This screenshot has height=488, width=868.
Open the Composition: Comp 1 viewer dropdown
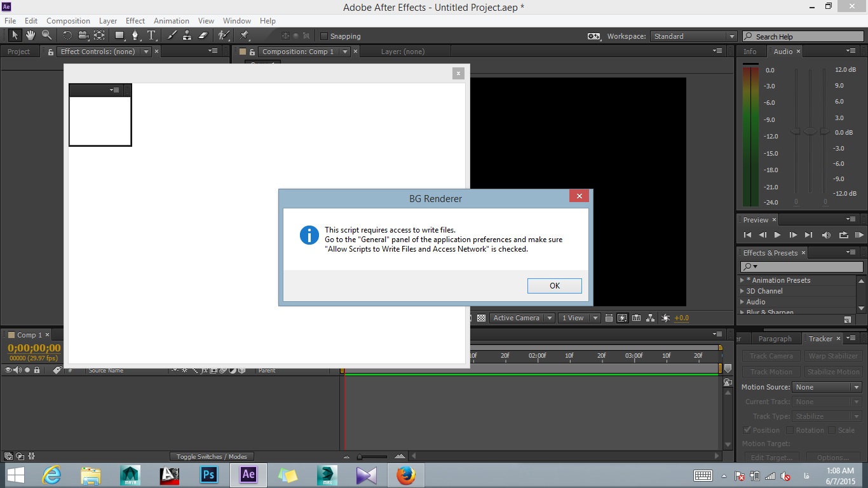coord(345,51)
